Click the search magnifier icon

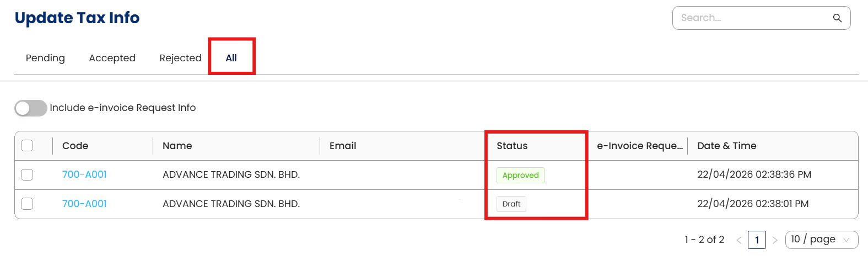point(837,18)
